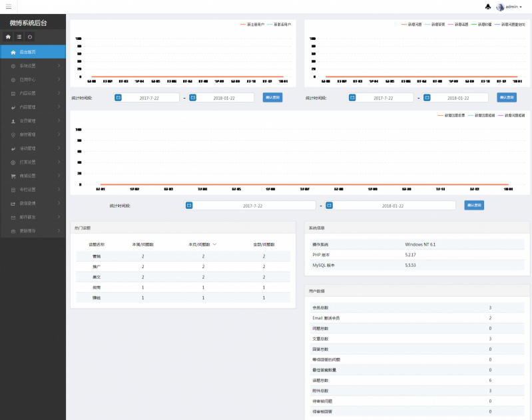
Task: Click the power icon under the sidebar title
Action: coord(30,37)
